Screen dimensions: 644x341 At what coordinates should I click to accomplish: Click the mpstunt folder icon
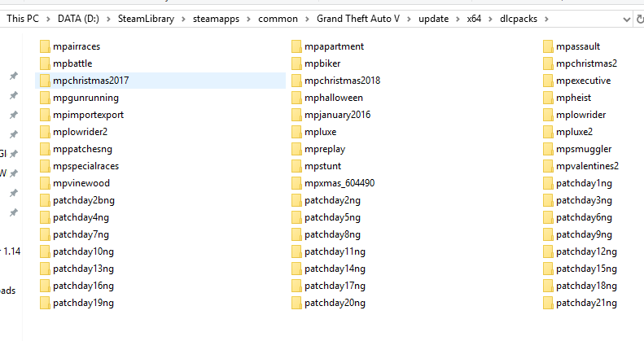[296, 166]
